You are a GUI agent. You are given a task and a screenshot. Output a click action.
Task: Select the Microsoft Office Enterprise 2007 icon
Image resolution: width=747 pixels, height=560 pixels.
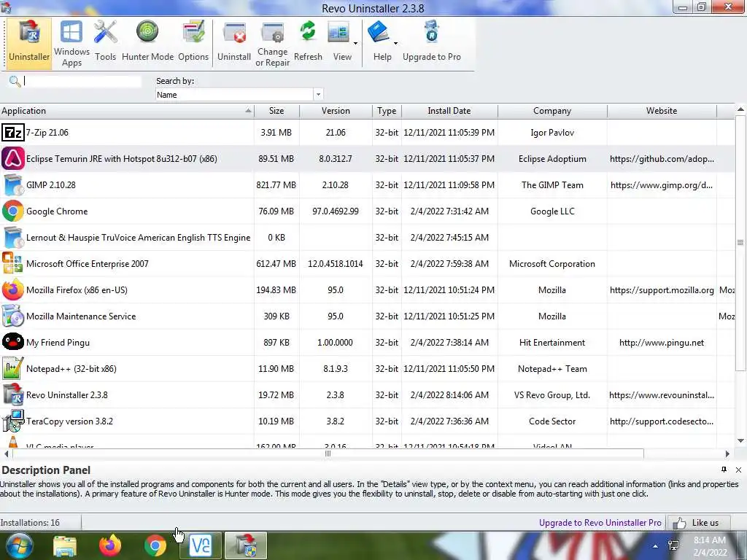12,263
